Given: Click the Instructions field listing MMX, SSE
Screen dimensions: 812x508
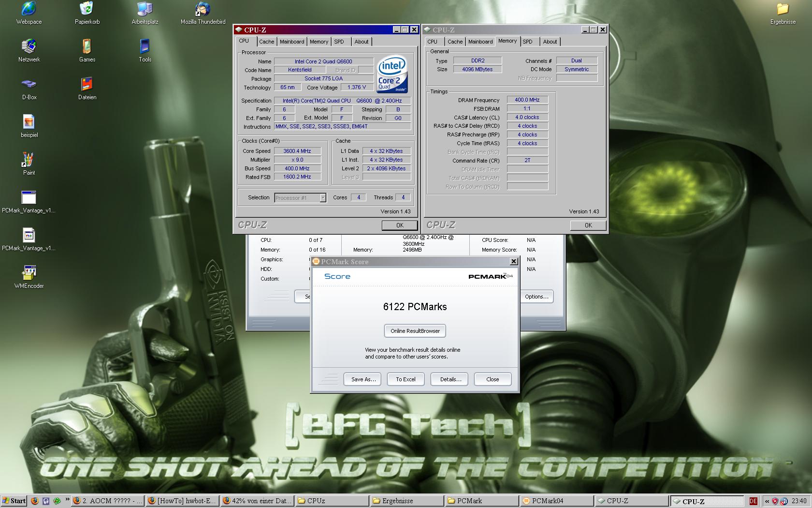Looking at the screenshot, I should click(343, 126).
